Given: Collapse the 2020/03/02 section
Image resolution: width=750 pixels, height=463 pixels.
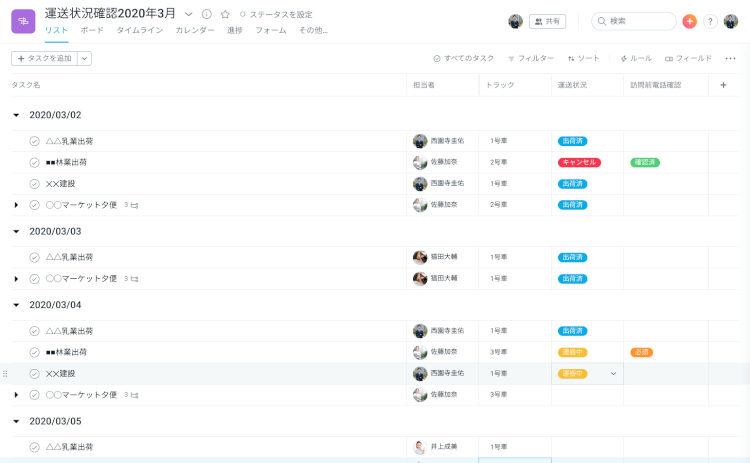Looking at the screenshot, I should [16, 115].
